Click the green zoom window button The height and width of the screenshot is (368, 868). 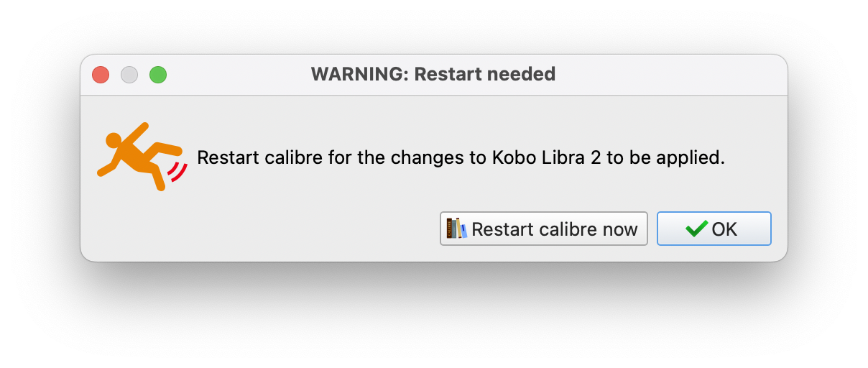pyautogui.click(x=158, y=74)
